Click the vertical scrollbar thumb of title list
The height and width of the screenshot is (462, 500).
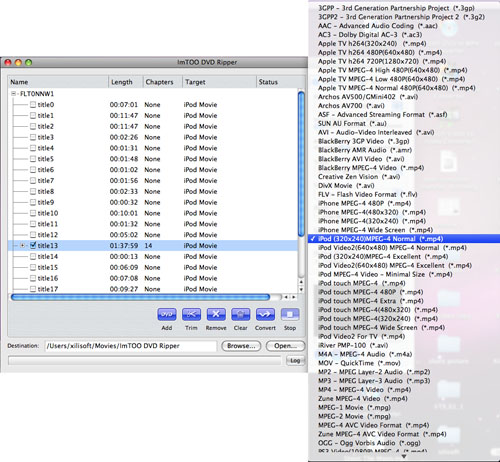(301, 164)
